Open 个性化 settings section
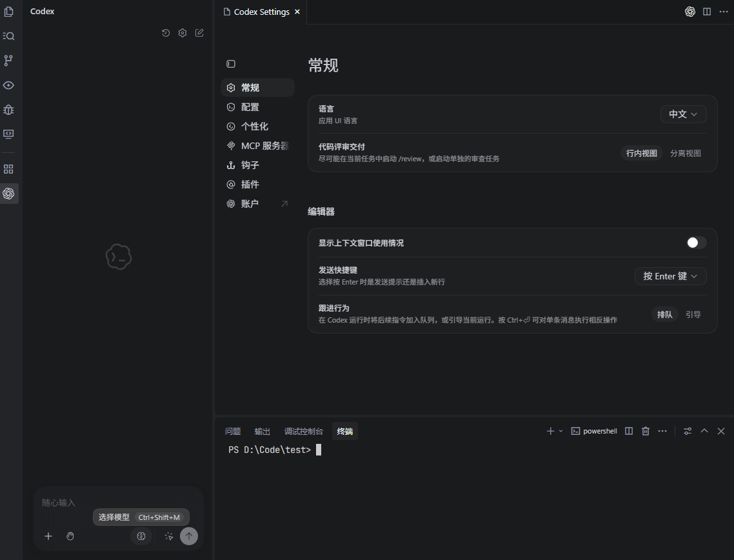This screenshot has width=734, height=560. click(x=257, y=126)
